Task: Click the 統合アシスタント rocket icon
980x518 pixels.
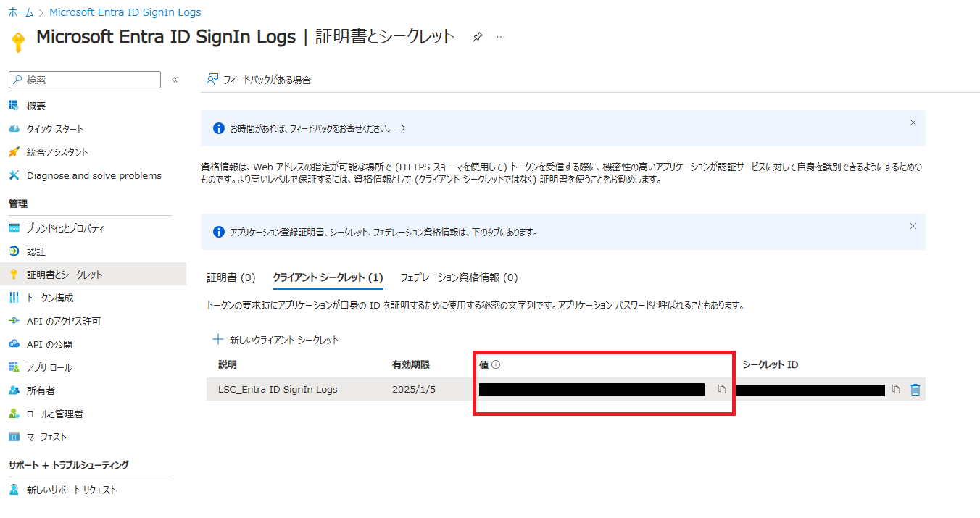Action: coord(14,152)
